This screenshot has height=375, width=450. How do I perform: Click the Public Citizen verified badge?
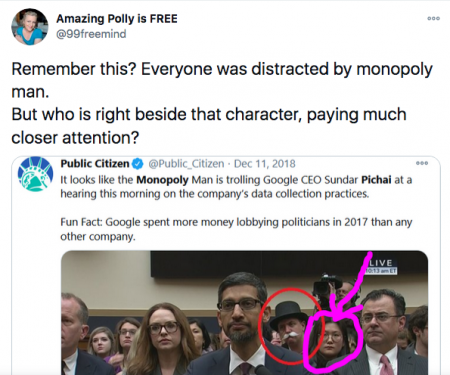138,164
